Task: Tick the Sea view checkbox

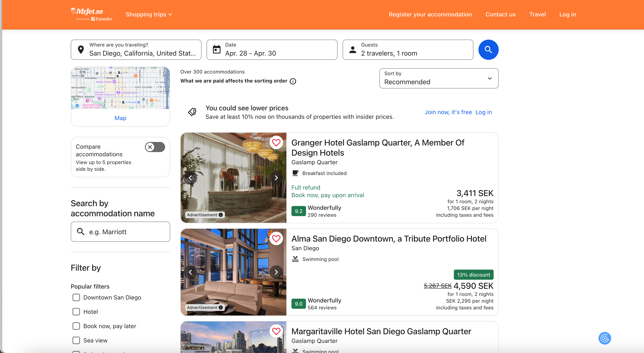Action: 76,340
